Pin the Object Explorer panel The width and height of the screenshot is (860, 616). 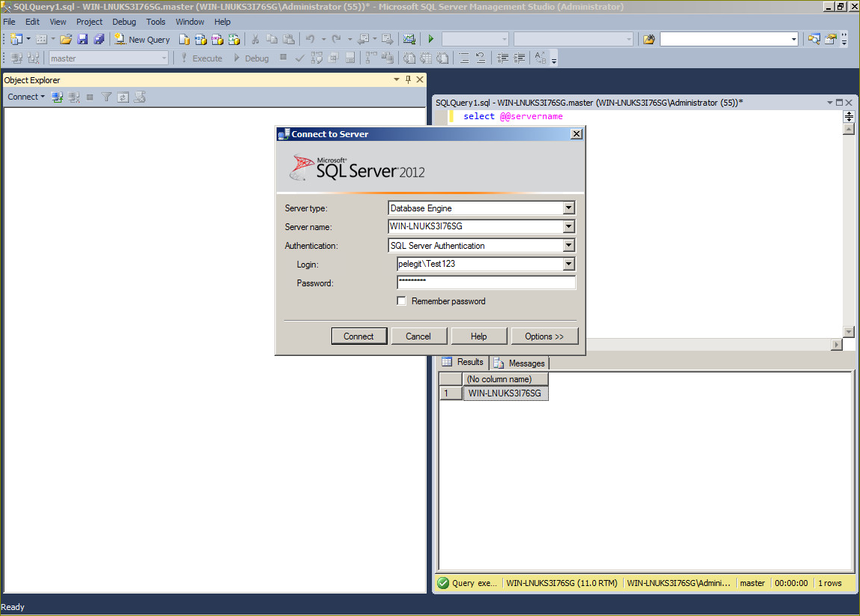coord(408,79)
